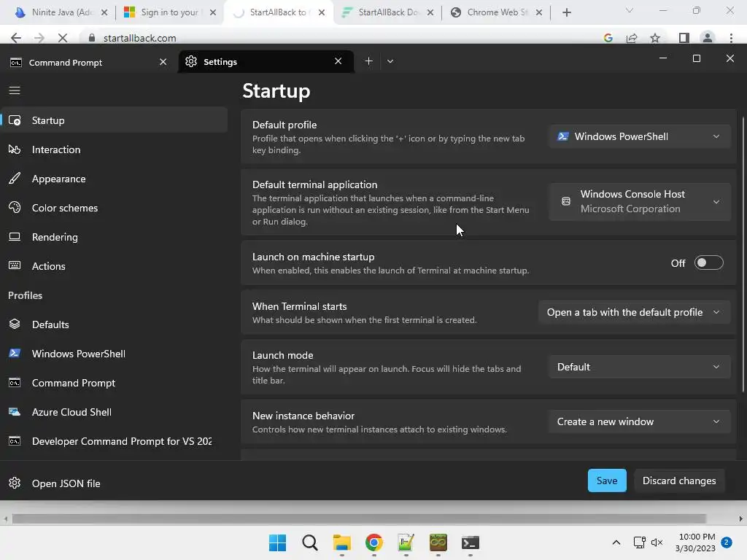Viewport: 747px width, 560px height.
Task: Click the share page icon in Chrome
Action: [x=632, y=38]
